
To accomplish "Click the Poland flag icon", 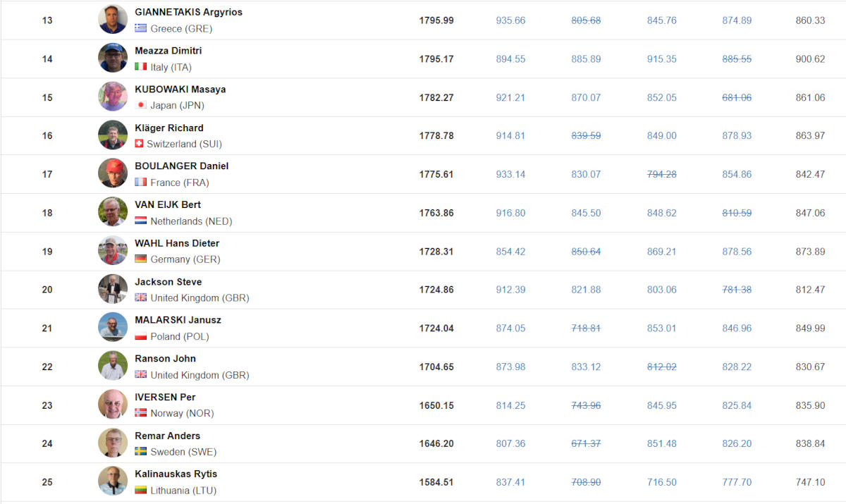I will coord(141,336).
